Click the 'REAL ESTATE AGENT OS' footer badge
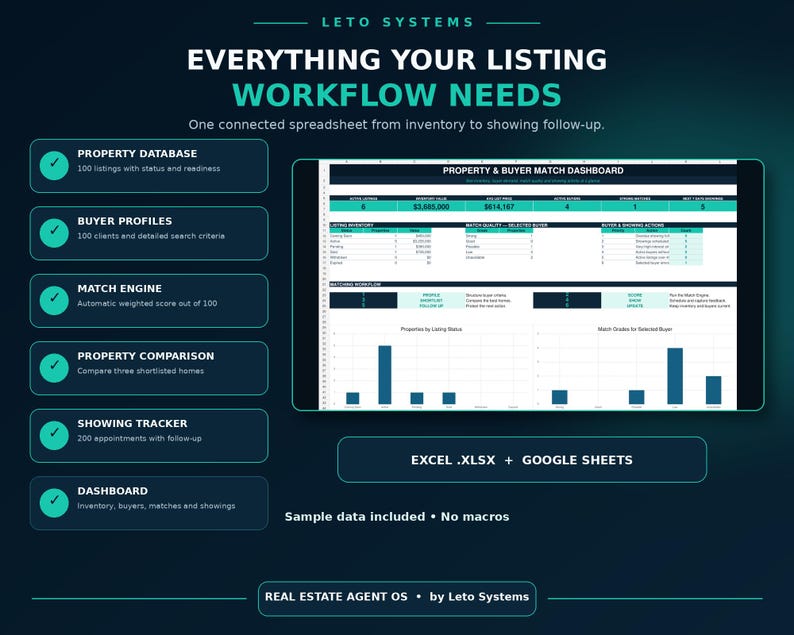Viewport: 794px width, 635px height. [397, 598]
